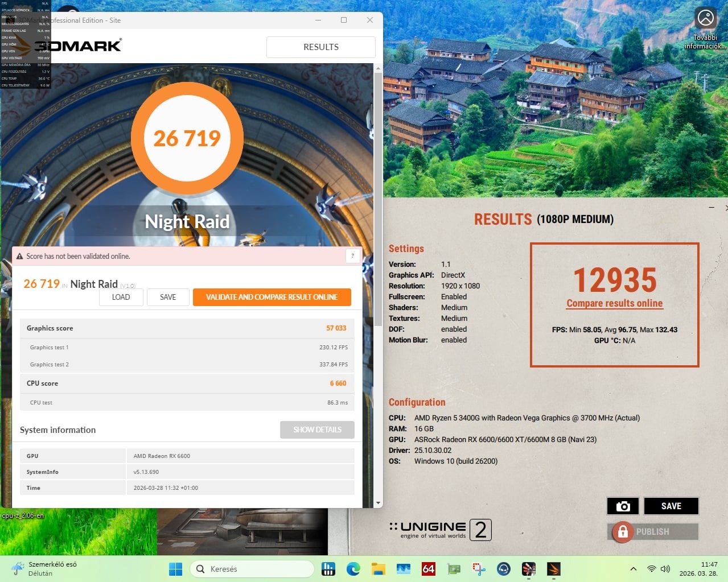The image size is (728, 582).
Task: Open the clock and date 11:47
Action: [698, 569]
